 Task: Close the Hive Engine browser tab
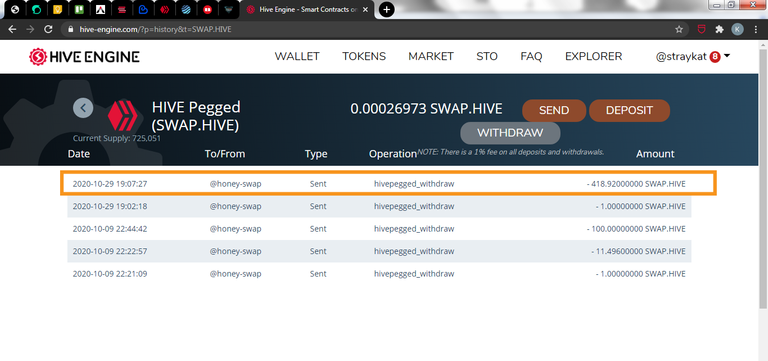coord(365,9)
